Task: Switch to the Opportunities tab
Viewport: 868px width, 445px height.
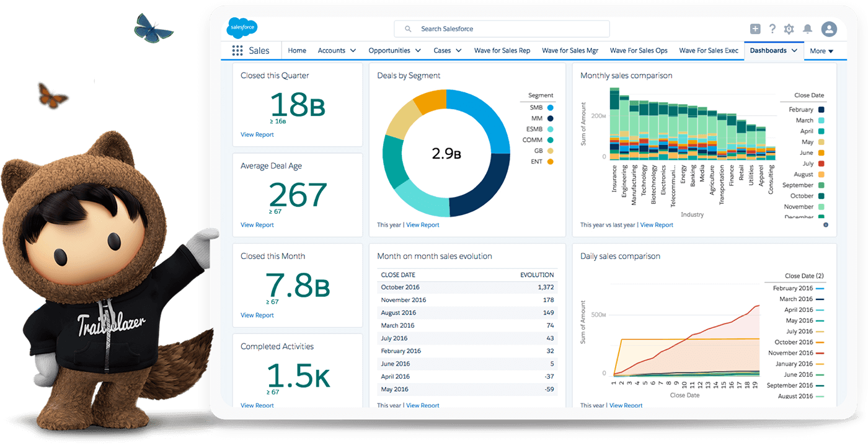Action: point(389,51)
